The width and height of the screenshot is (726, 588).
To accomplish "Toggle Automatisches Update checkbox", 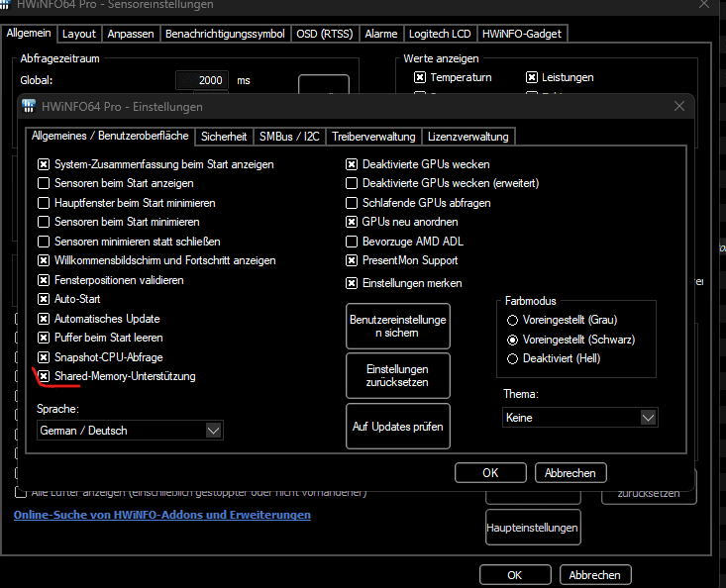I will [x=44, y=319].
